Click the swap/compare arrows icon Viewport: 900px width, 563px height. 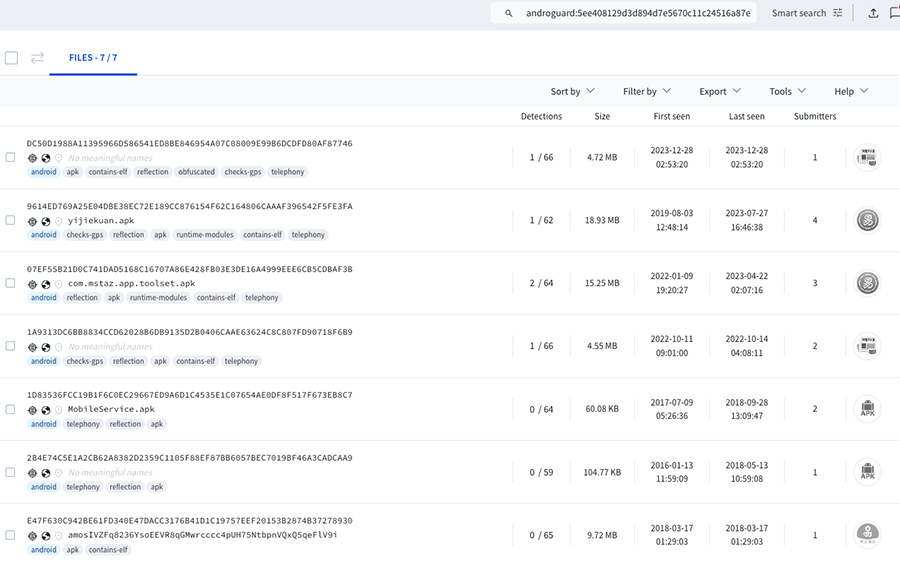point(37,58)
